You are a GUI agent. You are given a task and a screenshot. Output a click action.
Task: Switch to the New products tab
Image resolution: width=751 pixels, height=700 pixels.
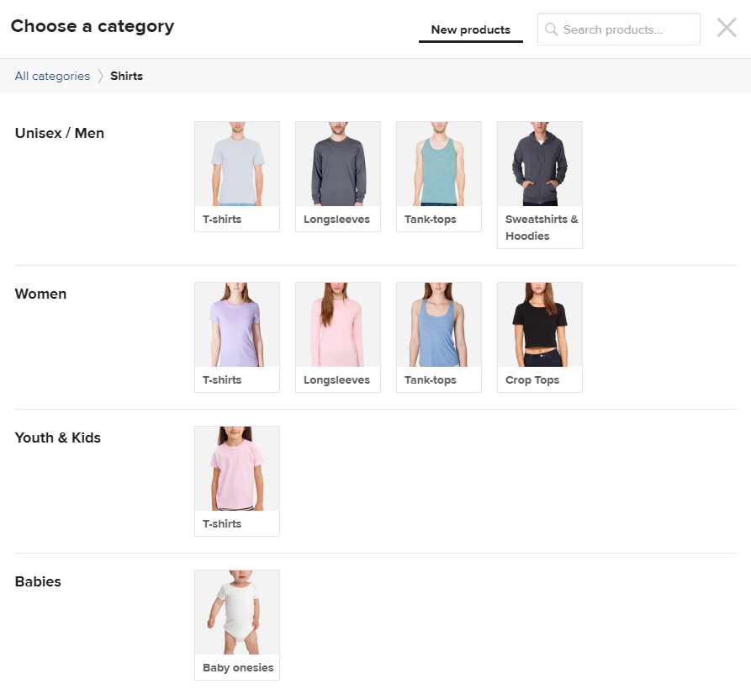pyautogui.click(x=471, y=29)
